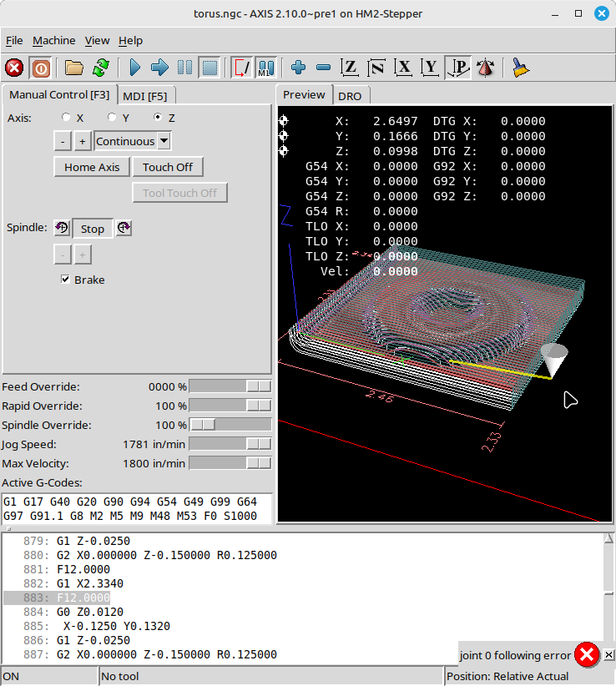Viewport: 616px width, 686px height.
Task: Click the Touch Off button
Action: (167, 167)
